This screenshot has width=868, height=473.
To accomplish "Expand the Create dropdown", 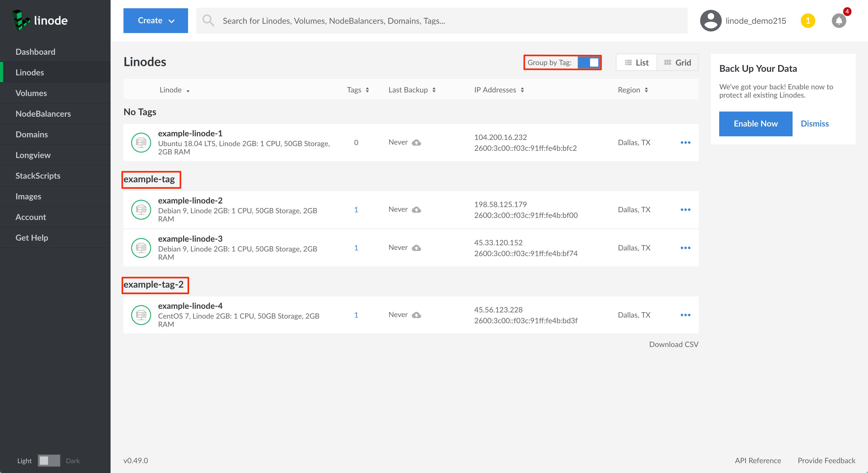I will coord(156,21).
